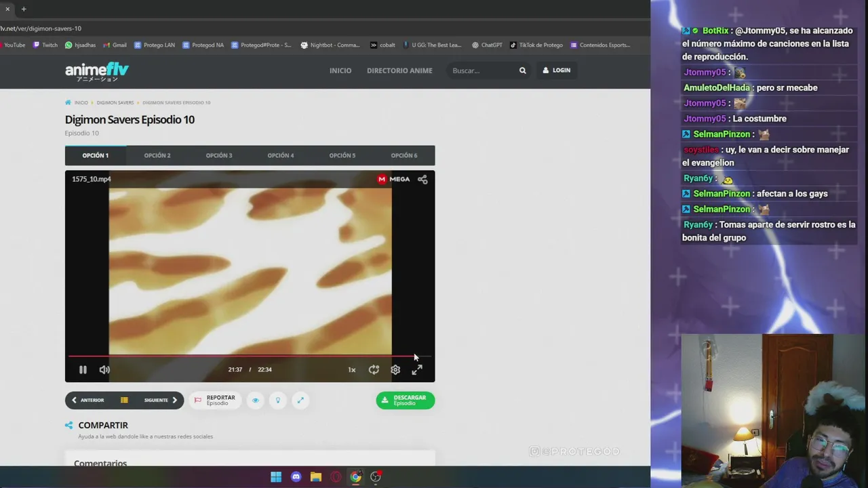Mute the video player volume

104,369
